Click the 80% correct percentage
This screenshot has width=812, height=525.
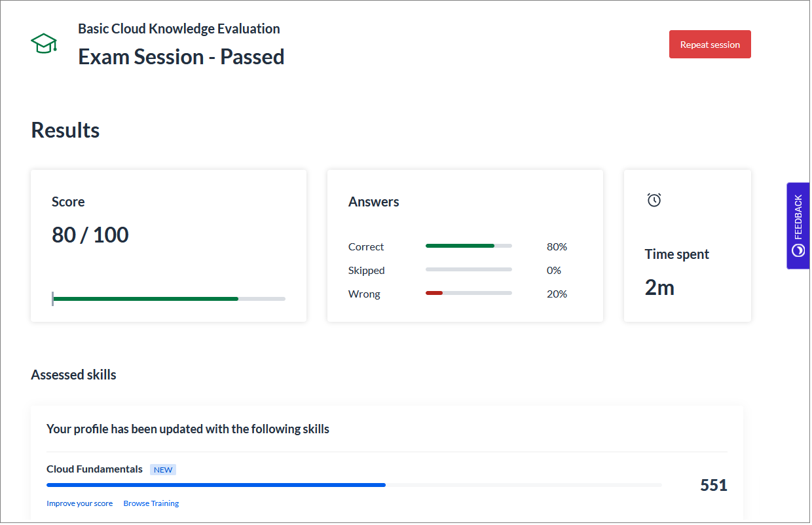pyautogui.click(x=557, y=246)
